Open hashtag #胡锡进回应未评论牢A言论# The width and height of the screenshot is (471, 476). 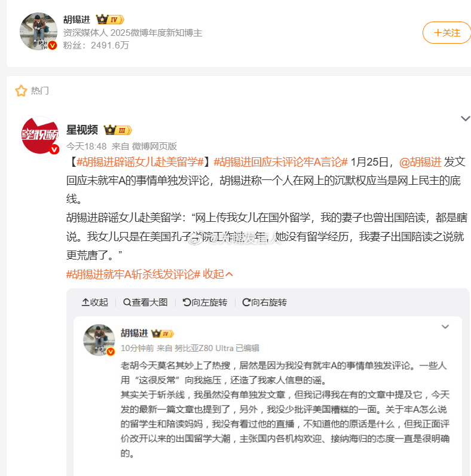coord(280,162)
